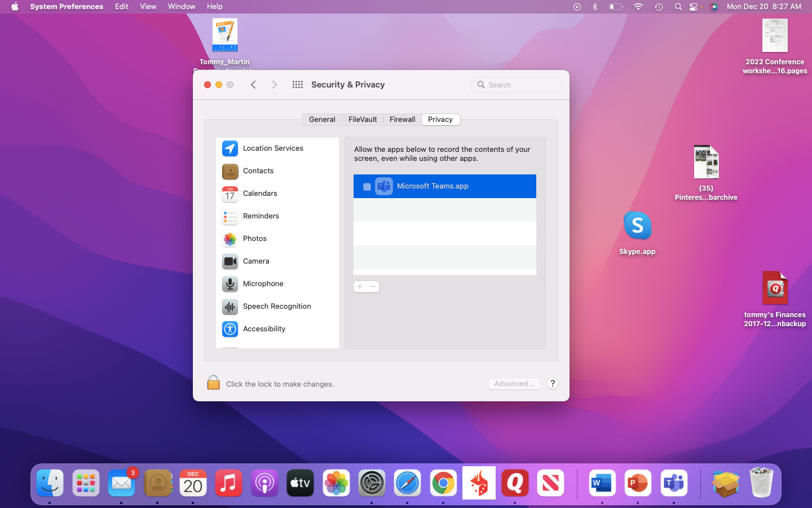The image size is (812, 508).
Task: Add an app with the plus button
Action: (360, 287)
